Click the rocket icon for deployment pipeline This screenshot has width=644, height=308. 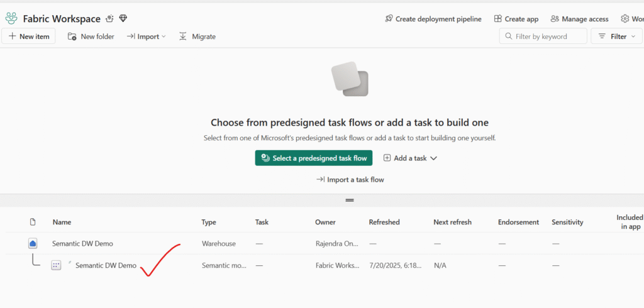[x=389, y=19]
